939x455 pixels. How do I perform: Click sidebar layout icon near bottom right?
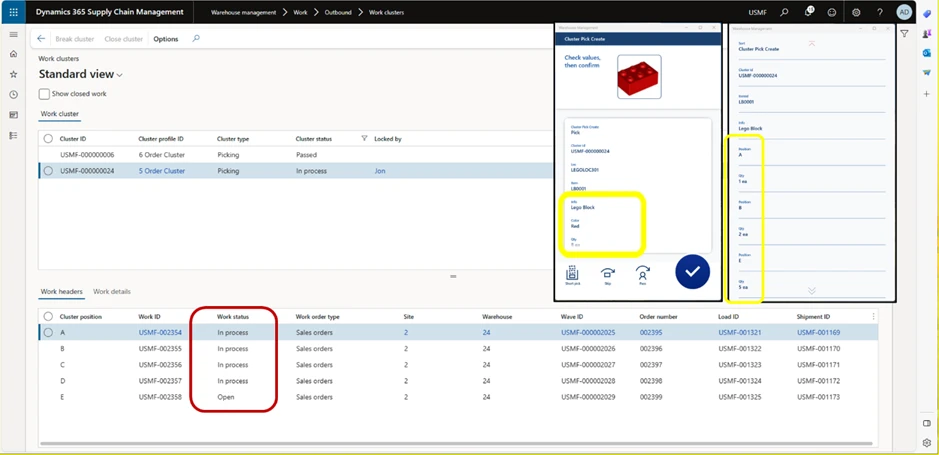tap(927, 423)
